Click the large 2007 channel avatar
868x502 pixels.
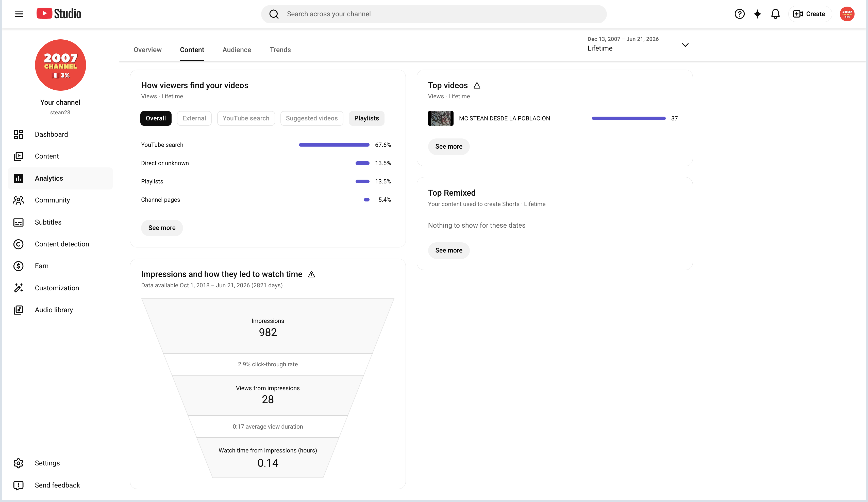pos(60,65)
